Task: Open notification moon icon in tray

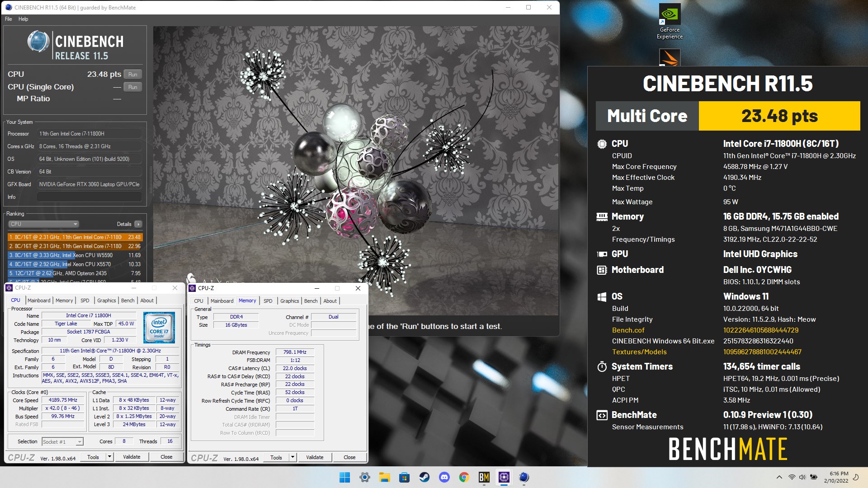Action: pyautogui.click(x=856, y=477)
